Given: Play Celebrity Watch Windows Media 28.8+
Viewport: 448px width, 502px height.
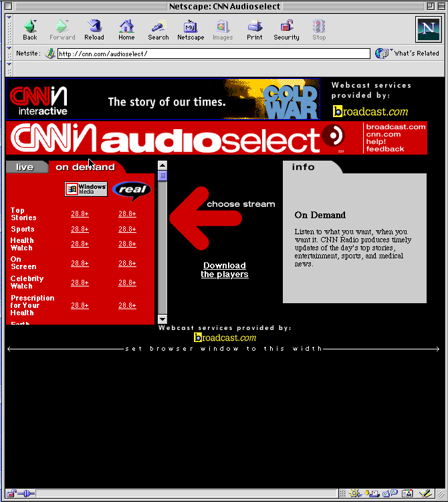Looking at the screenshot, I should tap(80, 282).
